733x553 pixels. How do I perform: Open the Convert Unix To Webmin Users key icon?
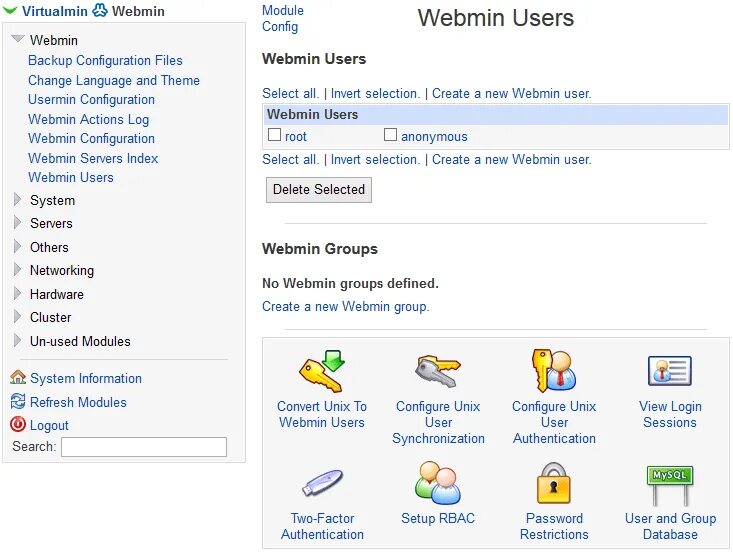click(322, 371)
